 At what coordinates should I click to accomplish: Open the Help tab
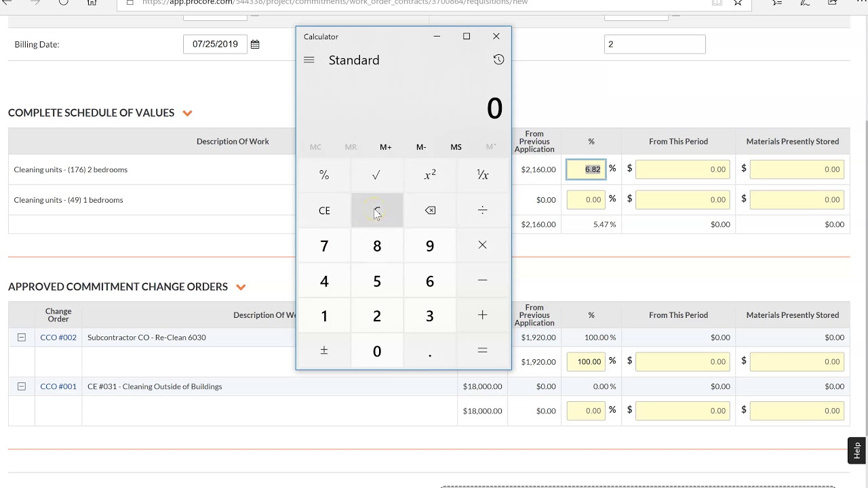pyautogui.click(x=856, y=451)
